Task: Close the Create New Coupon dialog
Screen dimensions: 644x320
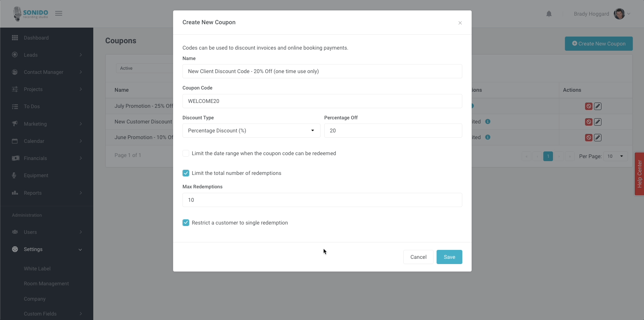Action: click(x=460, y=23)
